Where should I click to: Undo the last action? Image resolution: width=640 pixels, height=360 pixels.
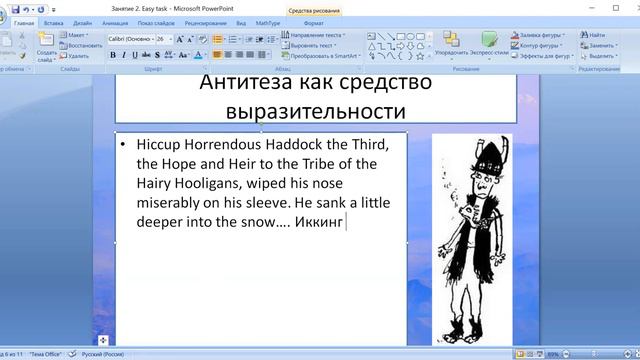click(x=26, y=9)
